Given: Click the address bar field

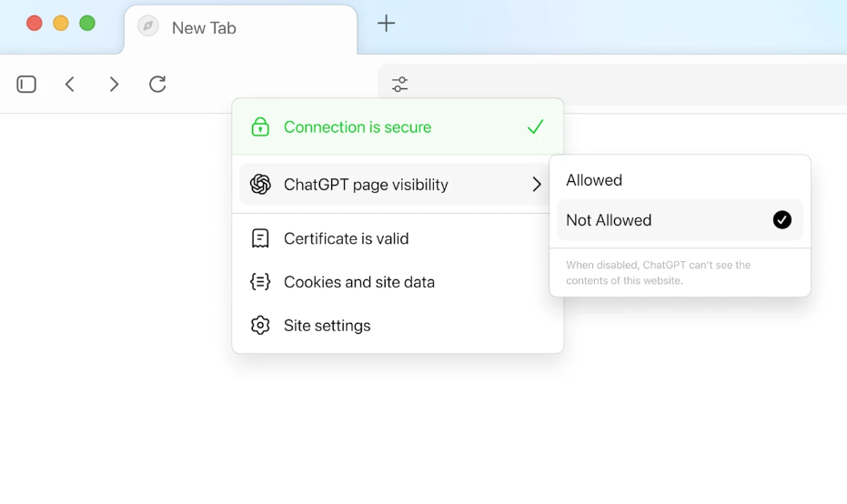Looking at the screenshot, I should (x=619, y=85).
